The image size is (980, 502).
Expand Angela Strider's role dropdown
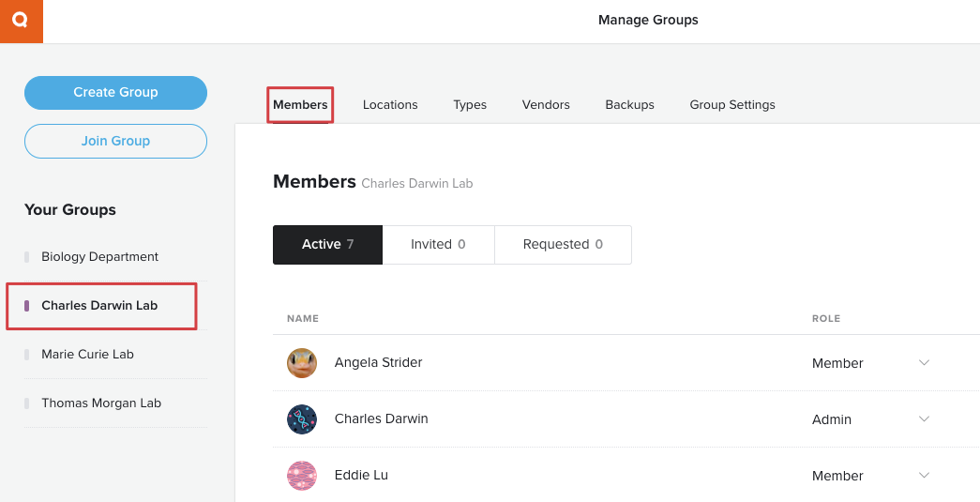(x=924, y=363)
